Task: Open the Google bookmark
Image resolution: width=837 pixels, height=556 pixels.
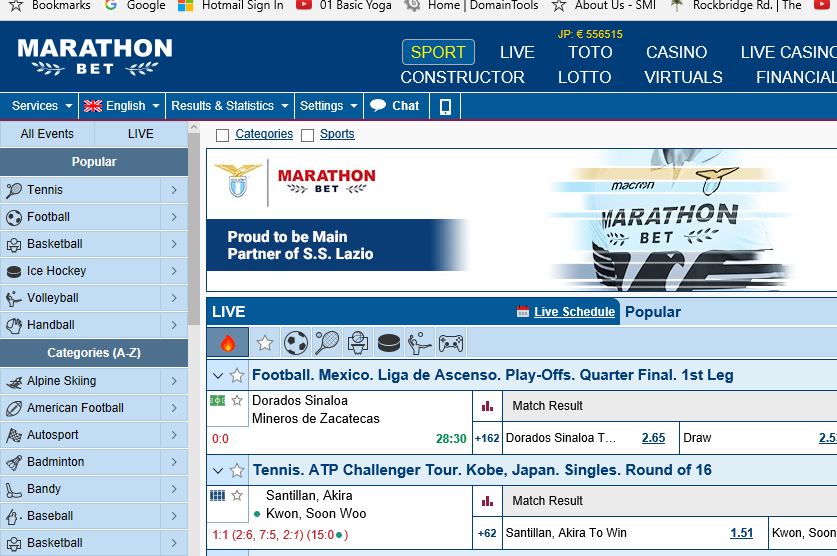Action: coord(136,6)
